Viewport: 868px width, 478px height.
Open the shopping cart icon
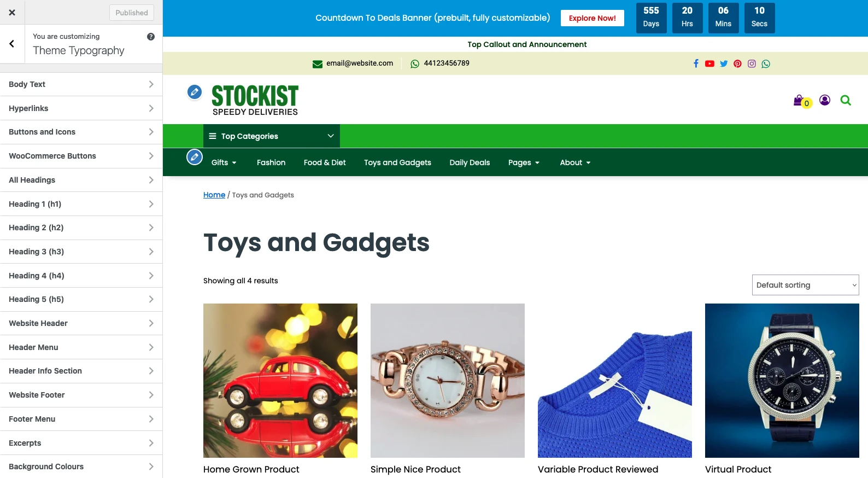coord(802,101)
